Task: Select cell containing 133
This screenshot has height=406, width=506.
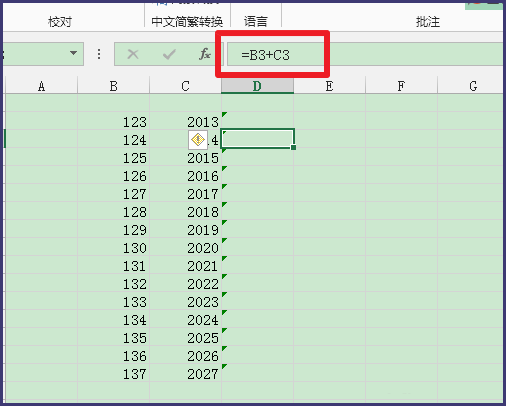Action: [113, 301]
